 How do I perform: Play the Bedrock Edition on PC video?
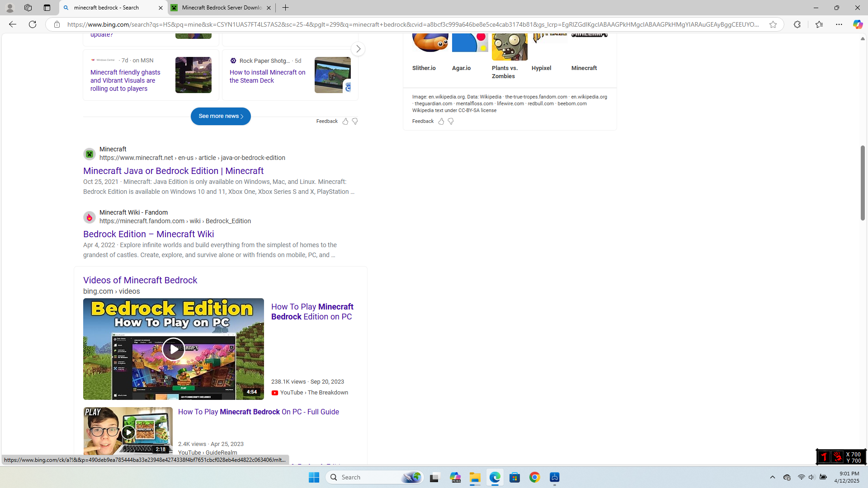click(x=174, y=349)
